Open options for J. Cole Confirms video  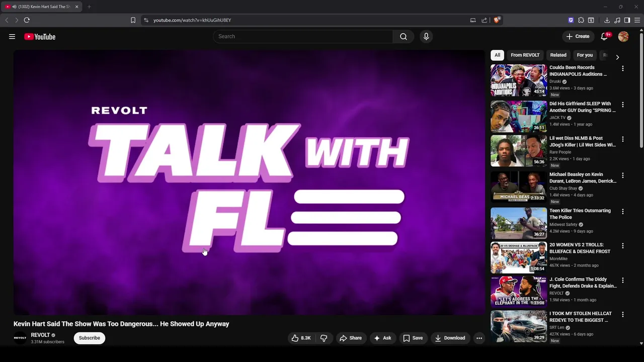point(623,280)
